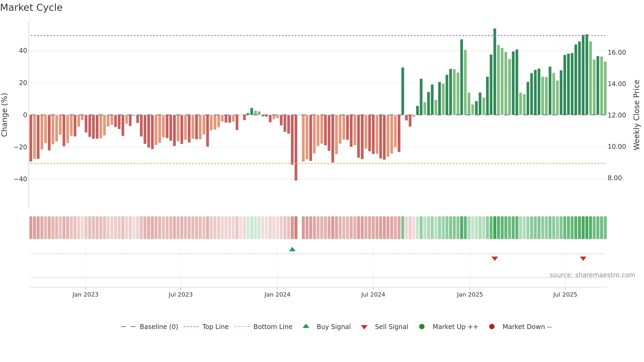Click the lowest red bar near -40
Screen dimensions: 644x362
pyautogui.click(x=296, y=148)
